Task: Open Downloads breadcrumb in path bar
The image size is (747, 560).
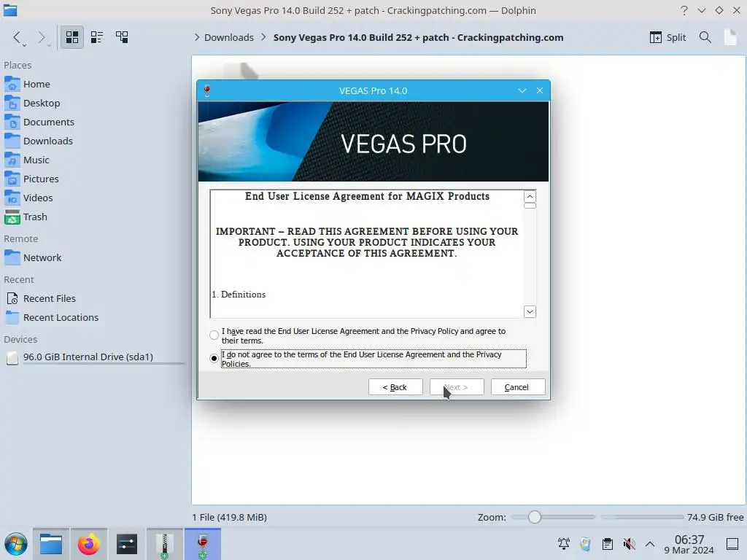Action: click(x=228, y=37)
